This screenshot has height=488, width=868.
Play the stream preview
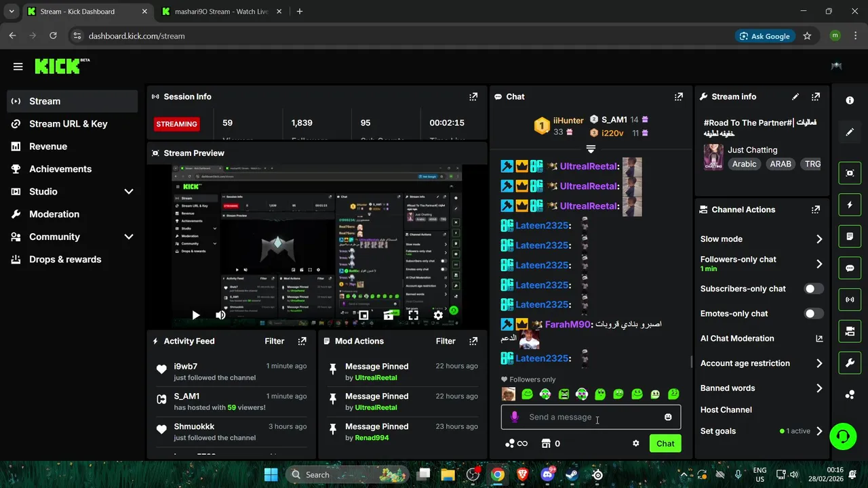coord(195,315)
